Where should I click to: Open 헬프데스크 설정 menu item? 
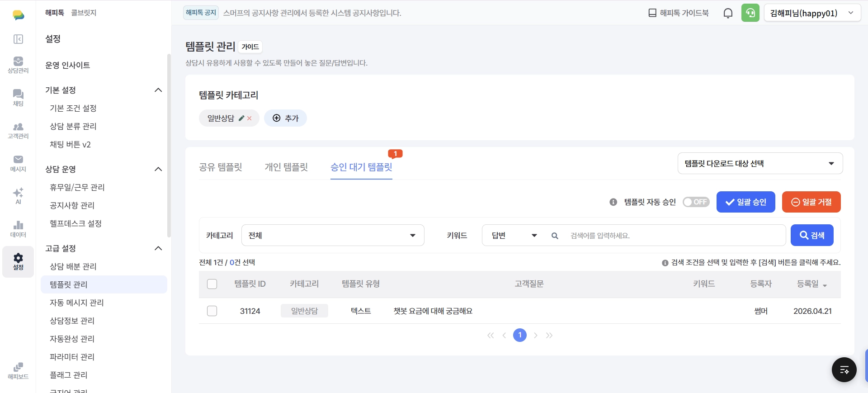pos(76,223)
